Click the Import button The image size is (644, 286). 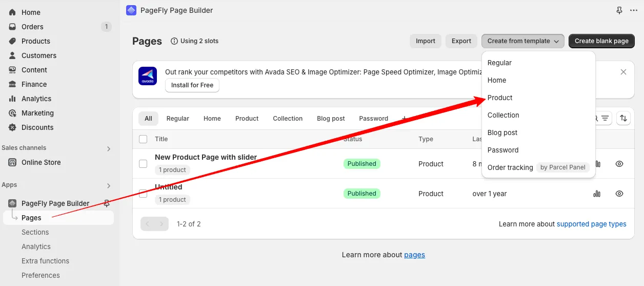point(426,41)
